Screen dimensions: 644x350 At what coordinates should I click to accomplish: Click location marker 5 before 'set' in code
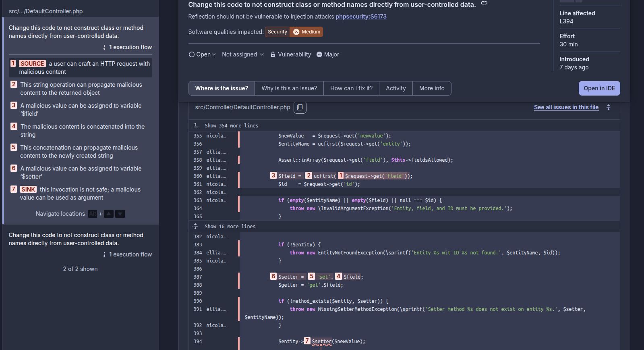(x=312, y=276)
